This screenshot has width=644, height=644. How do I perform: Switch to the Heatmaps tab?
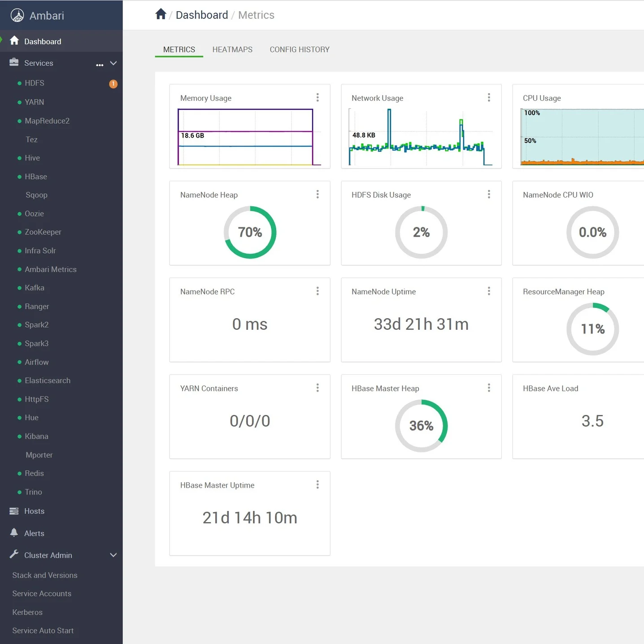point(232,50)
